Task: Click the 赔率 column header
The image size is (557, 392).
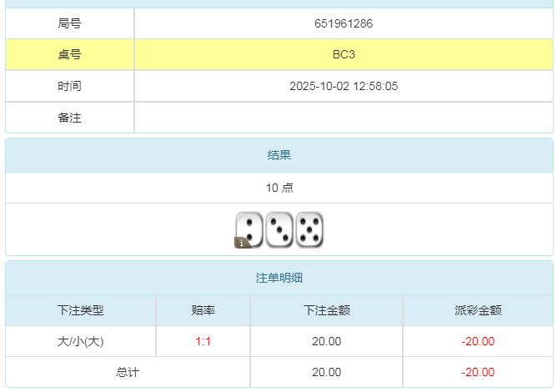Action: 203,310
